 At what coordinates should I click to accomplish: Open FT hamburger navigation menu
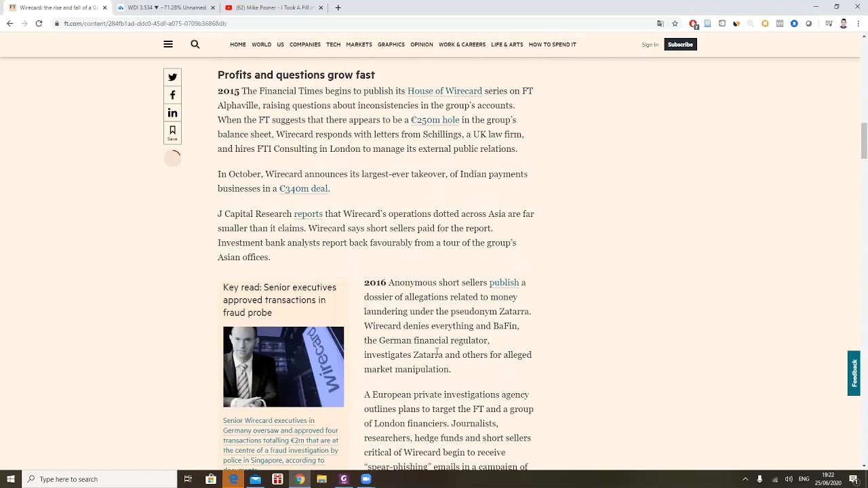pyautogui.click(x=168, y=44)
